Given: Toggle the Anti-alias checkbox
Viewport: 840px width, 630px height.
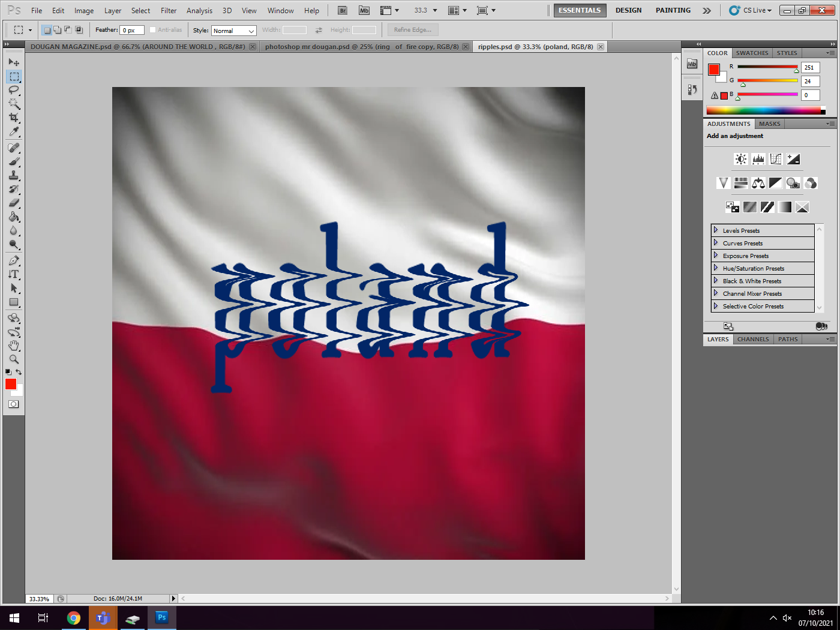Looking at the screenshot, I should point(152,30).
